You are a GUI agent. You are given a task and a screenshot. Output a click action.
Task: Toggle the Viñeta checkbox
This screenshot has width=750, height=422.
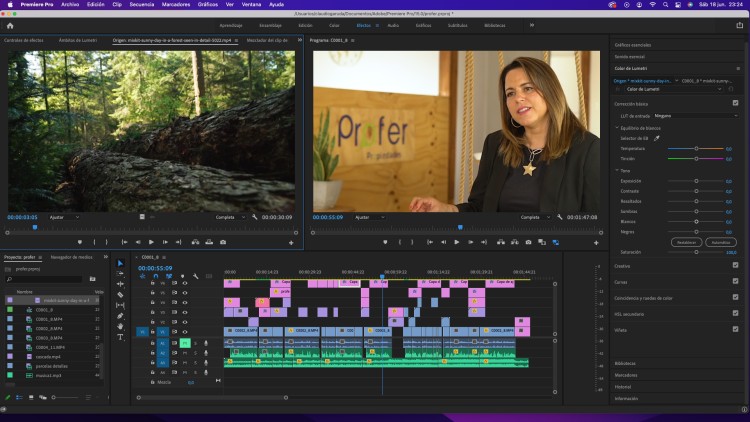[x=735, y=329]
